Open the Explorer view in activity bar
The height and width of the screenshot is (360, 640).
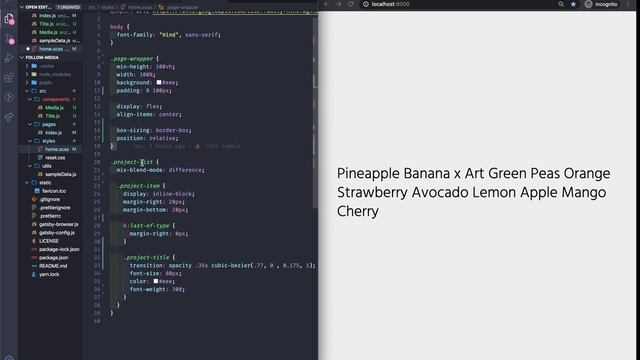[9, 19]
